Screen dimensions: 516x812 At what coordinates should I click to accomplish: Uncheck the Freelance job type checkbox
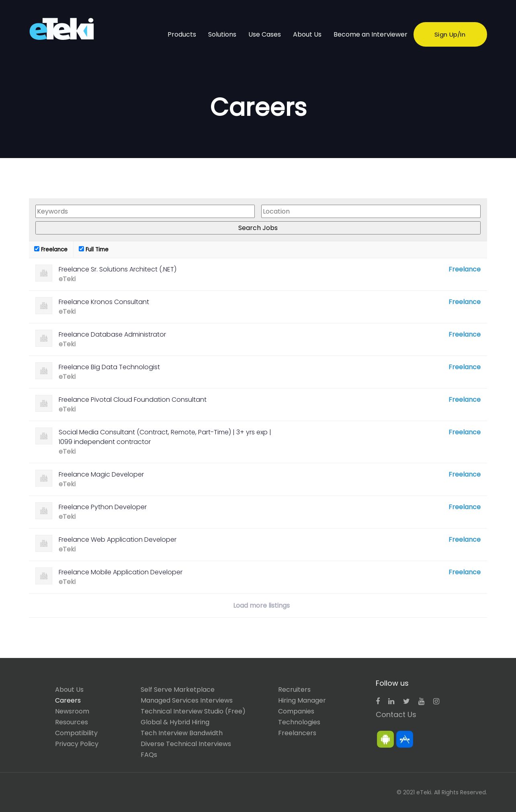pos(37,249)
